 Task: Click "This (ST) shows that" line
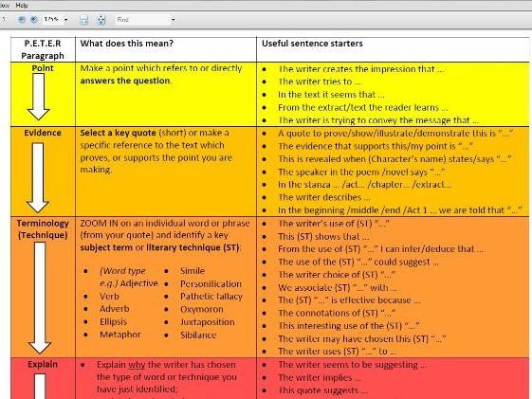tap(323, 236)
